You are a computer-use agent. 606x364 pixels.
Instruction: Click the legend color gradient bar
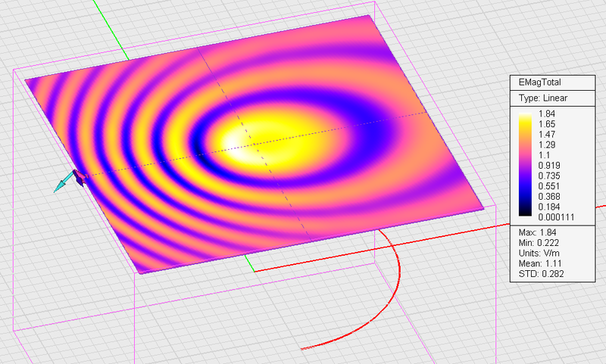pos(525,164)
